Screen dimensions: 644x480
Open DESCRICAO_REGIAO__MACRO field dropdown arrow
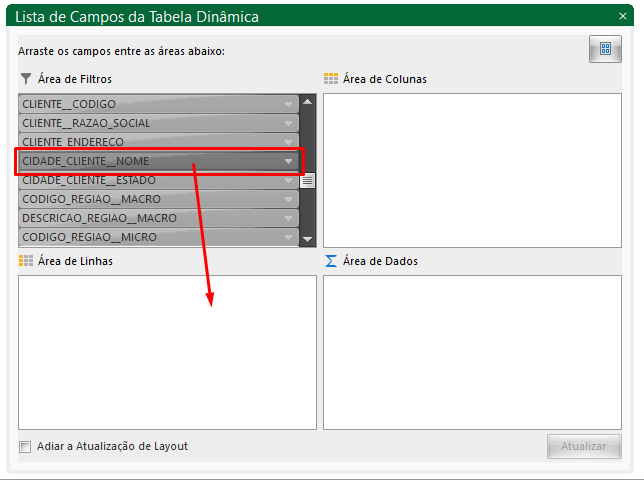pyautogui.click(x=288, y=218)
